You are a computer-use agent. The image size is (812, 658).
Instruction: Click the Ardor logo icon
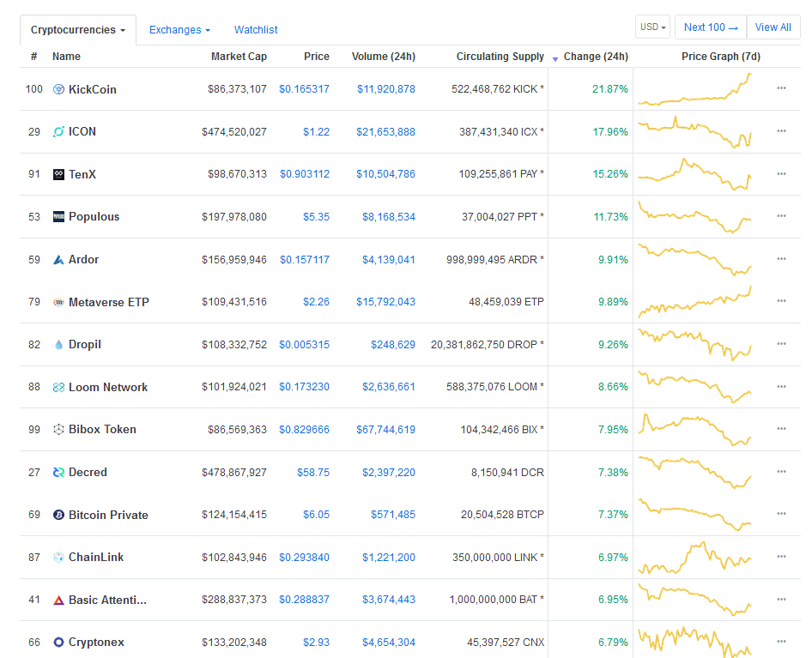click(x=58, y=259)
